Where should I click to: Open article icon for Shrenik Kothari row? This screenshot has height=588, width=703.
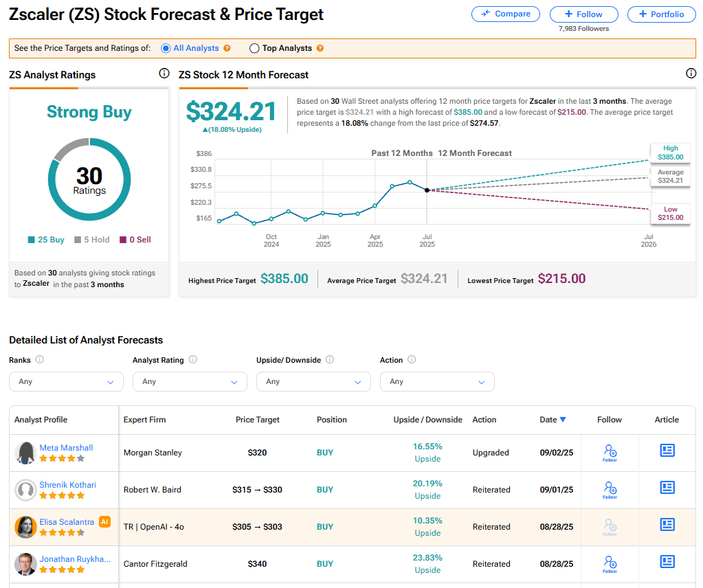pos(667,488)
